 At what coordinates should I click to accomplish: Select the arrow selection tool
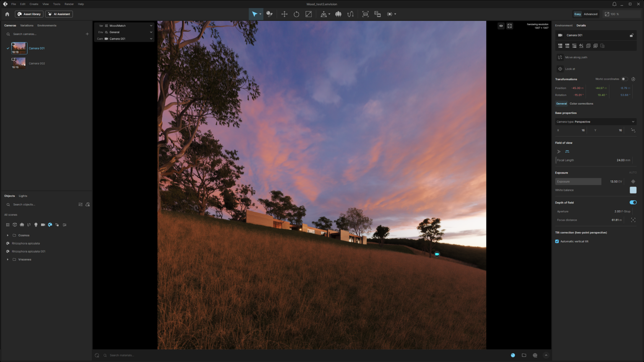coord(254,14)
